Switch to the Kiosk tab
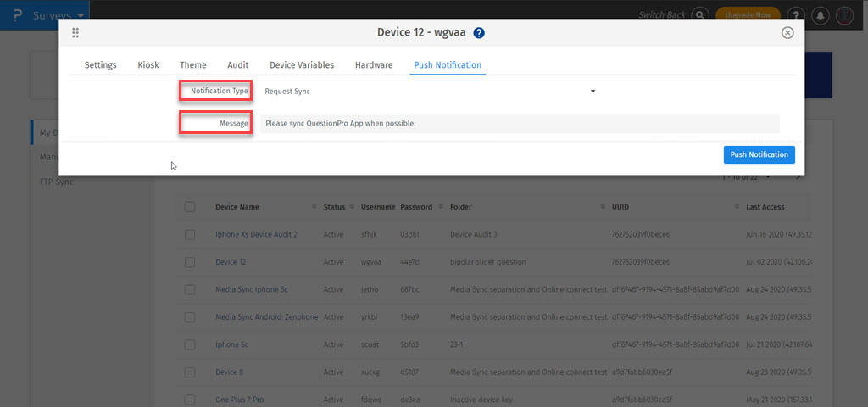Screen dimensions: 868x408 click(148, 65)
